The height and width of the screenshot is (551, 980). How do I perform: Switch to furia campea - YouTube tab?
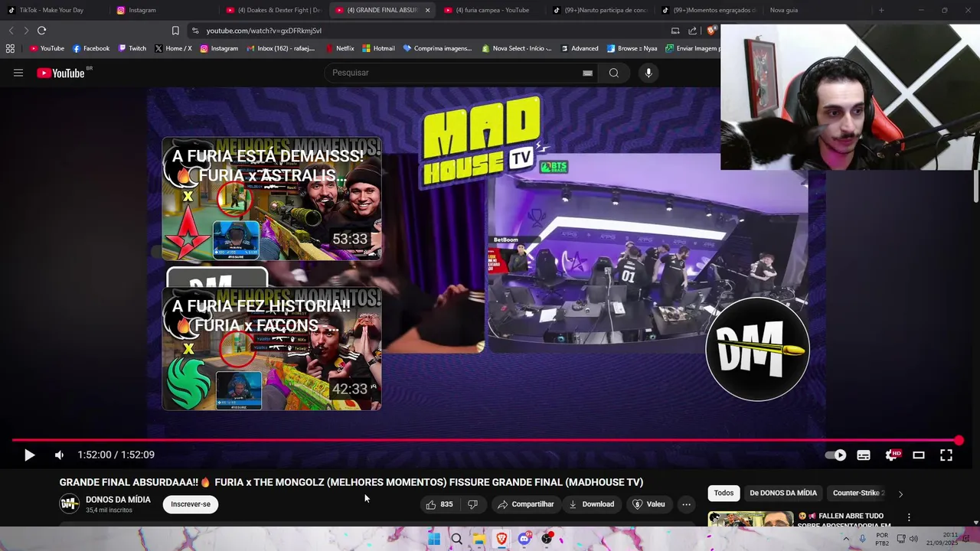[492, 10]
